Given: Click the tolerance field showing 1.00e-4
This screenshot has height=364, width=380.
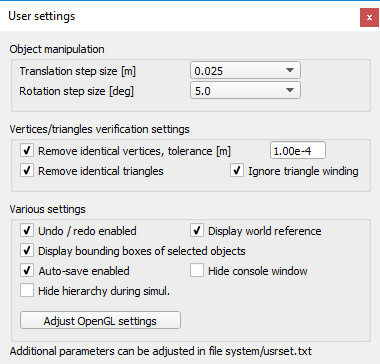Looking at the screenshot, I should click(x=298, y=151).
